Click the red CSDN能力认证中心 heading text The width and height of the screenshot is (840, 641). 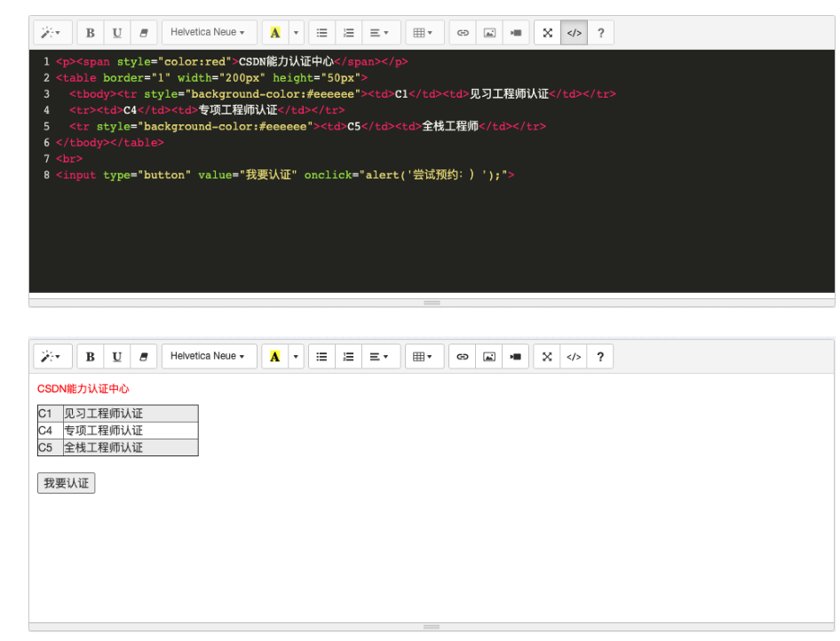click(83, 389)
